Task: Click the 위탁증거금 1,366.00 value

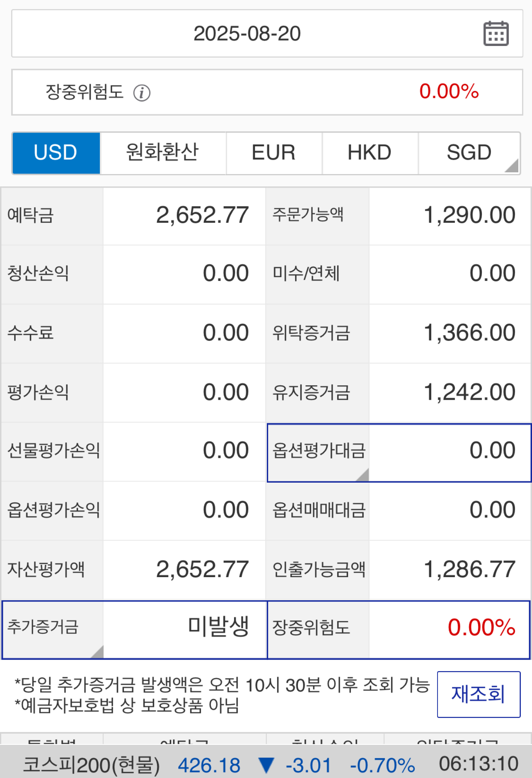Action: pyautogui.click(x=469, y=333)
